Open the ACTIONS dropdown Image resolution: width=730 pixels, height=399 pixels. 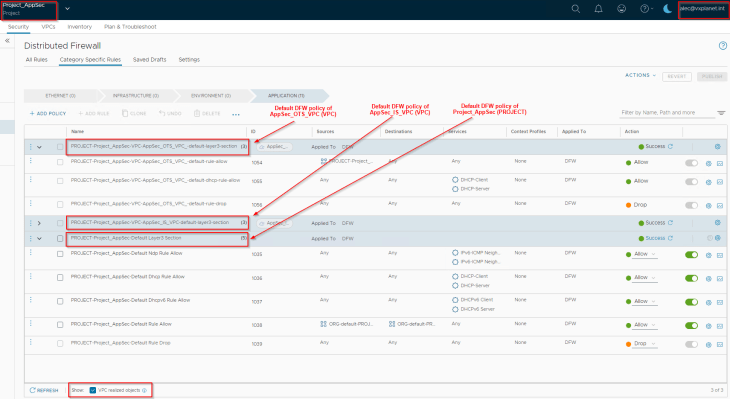coord(640,75)
